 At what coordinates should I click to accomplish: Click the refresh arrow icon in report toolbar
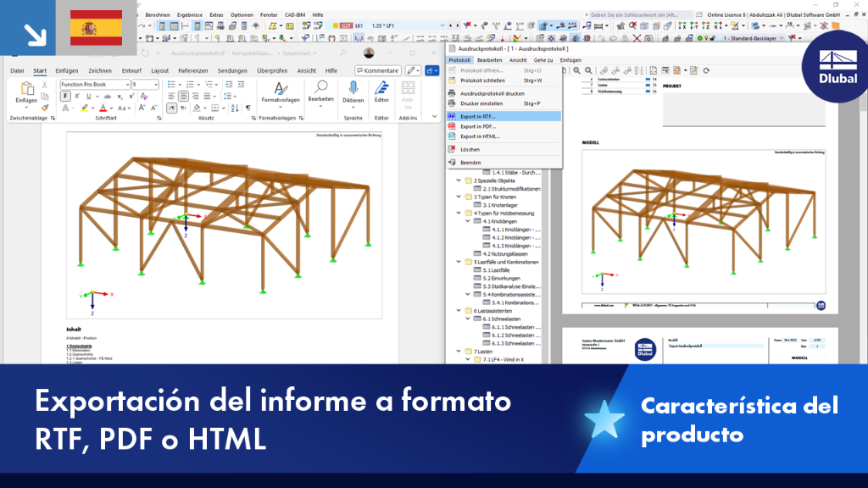[706, 70]
